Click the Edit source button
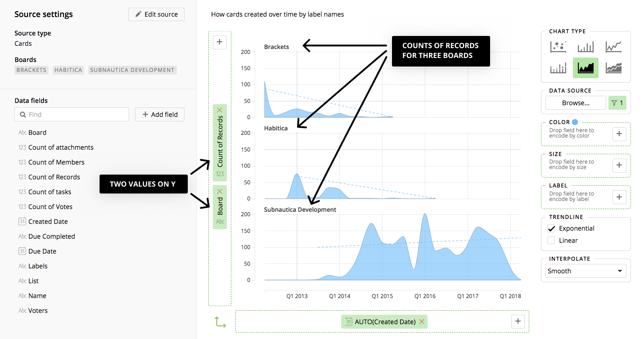This screenshot has height=339, width=644. tap(156, 14)
